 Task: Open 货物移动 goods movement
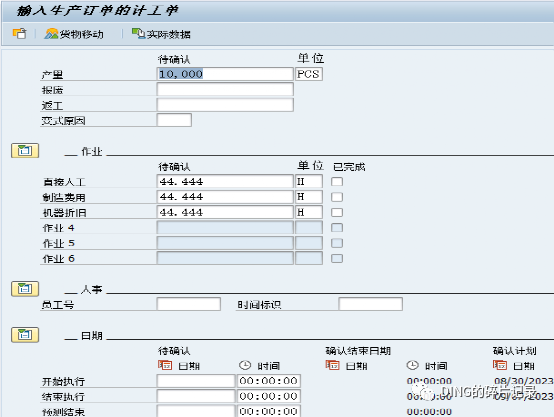pyautogui.click(x=74, y=34)
